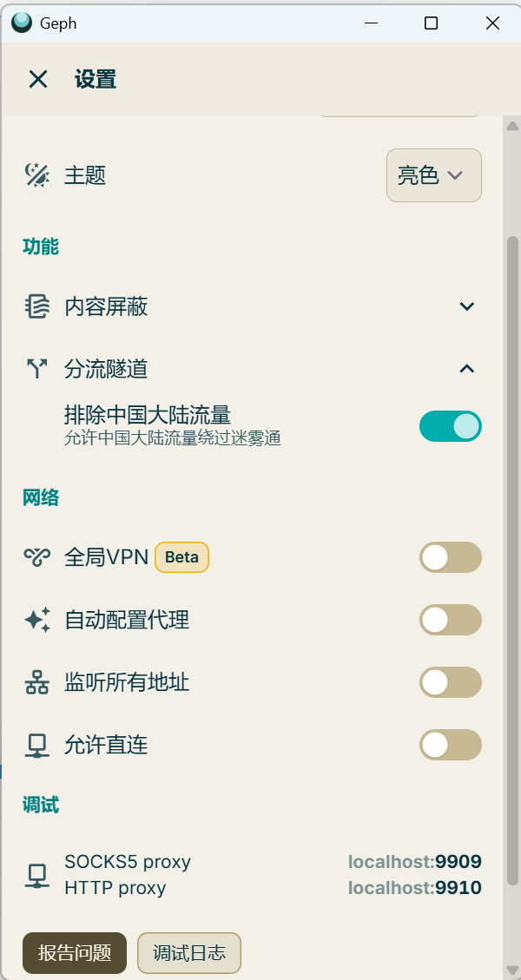This screenshot has height=980, width=521.
Task: Close the settings panel with the X icon
Action: pos(38,80)
